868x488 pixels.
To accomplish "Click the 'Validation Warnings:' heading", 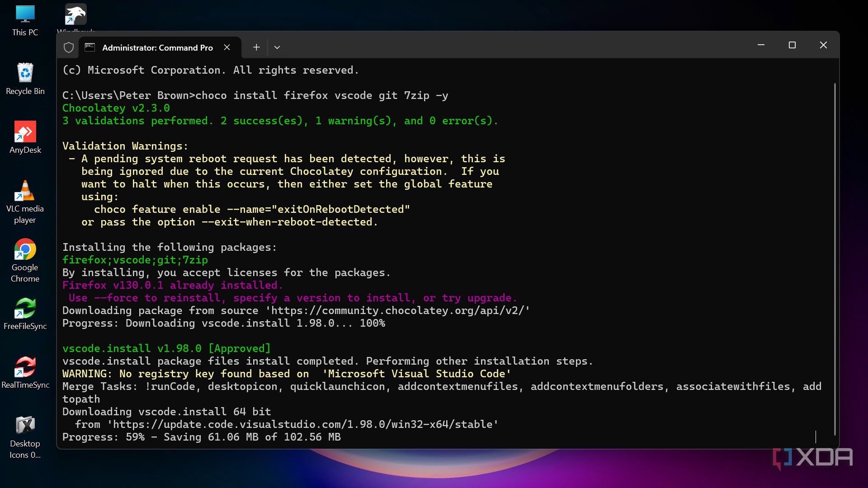I will point(125,146).
